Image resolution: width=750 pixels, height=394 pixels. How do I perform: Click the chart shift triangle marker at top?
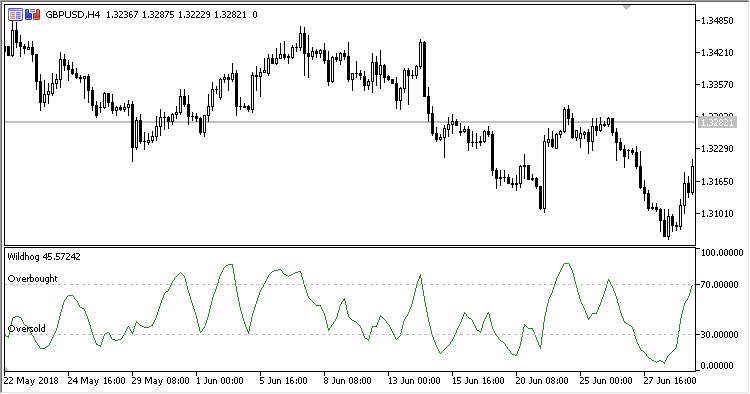point(627,7)
